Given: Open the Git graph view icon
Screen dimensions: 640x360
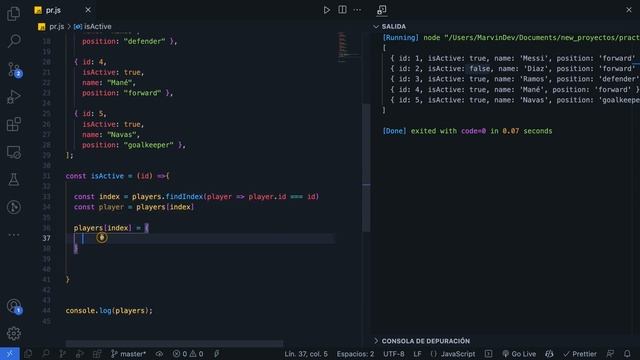Looking at the screenshot, I should click(14, 207).
